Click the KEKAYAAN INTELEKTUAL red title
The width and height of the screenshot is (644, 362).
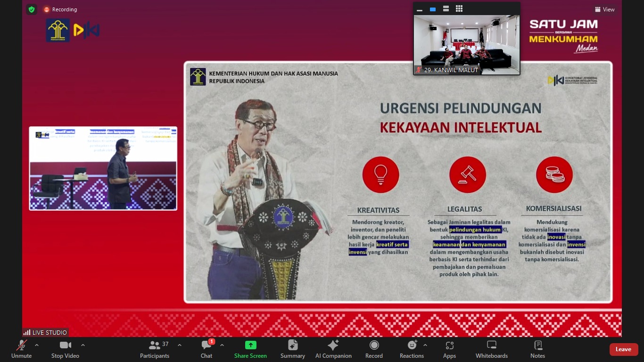click(x=461, y=127)
